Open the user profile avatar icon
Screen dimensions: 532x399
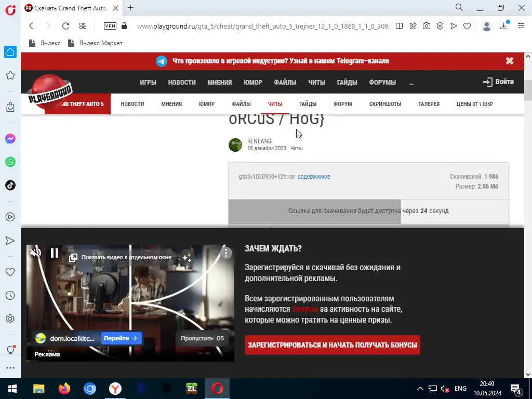click(487, 26)
